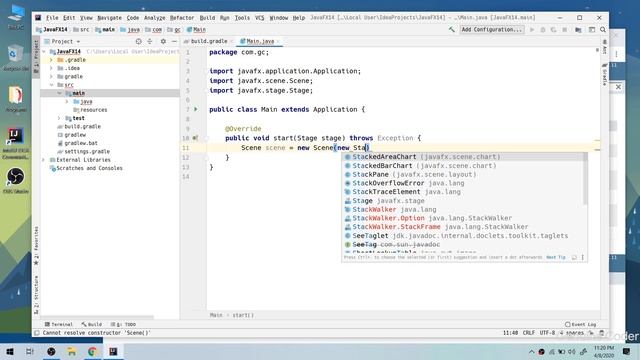Click the Stop square icon in toolbar
The height and width of the screenshot is (360, 640).
tap(564, 30)
